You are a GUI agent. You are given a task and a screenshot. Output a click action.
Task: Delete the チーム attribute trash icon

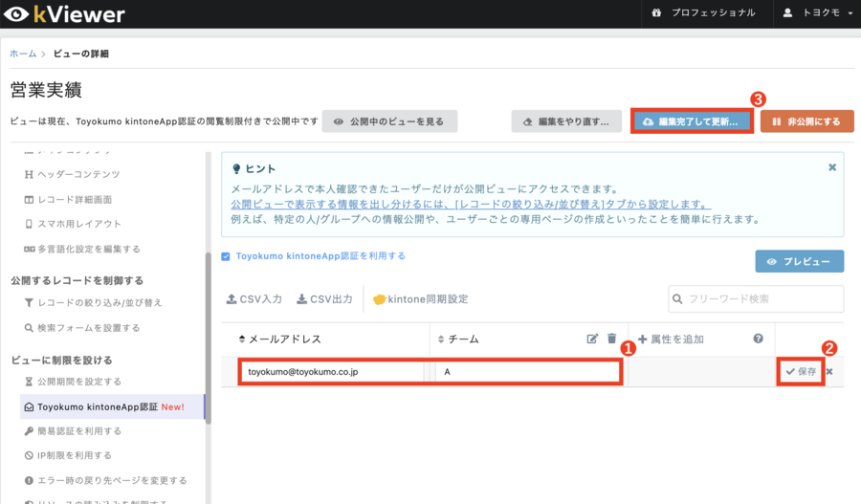611,339
